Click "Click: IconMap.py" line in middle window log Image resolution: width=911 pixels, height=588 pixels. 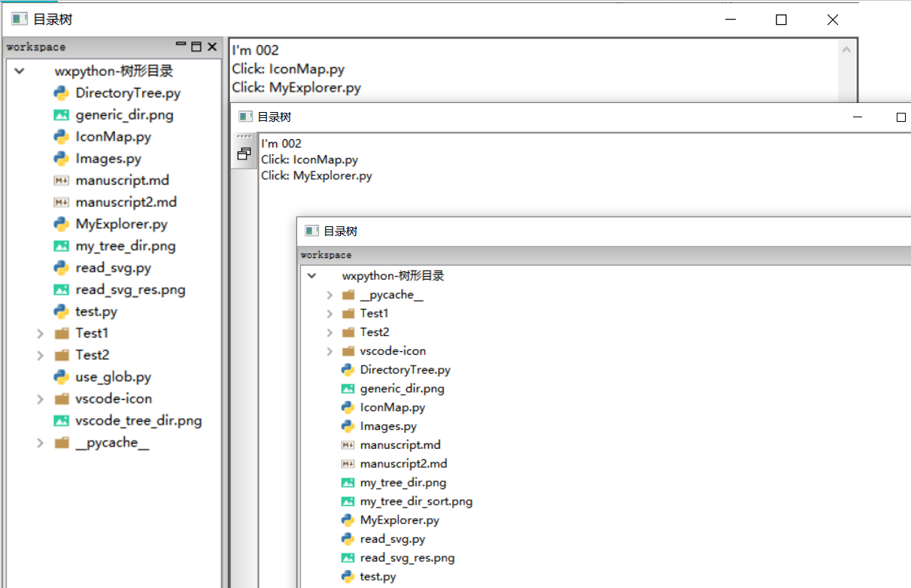[309, 159]
